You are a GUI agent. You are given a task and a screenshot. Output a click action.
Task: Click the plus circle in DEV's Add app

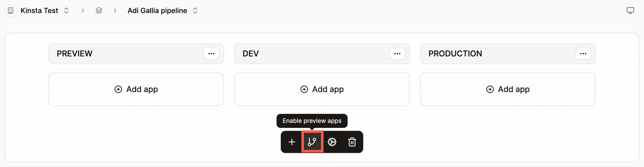coord(304,89)
